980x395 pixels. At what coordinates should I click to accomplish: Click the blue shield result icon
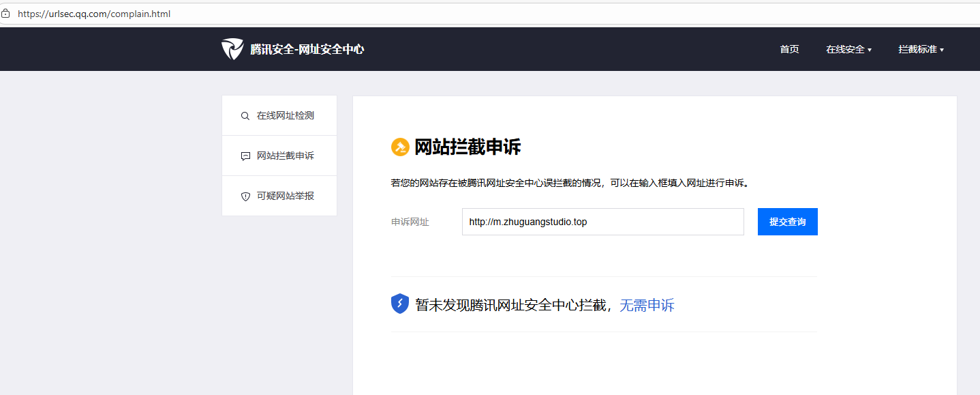(399, 304)
